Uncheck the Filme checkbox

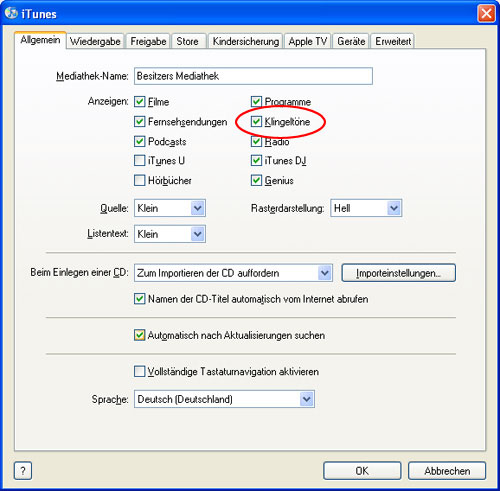pyautogui.click(x=139, y=102)
